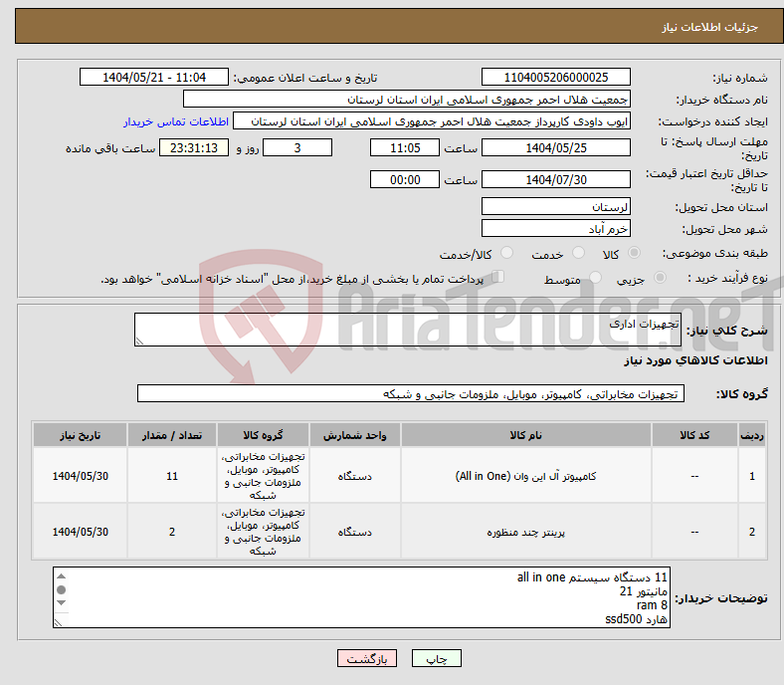784x685 pixels.
Task: Click the delivery province field لرستان
Action: click(555, 206)
